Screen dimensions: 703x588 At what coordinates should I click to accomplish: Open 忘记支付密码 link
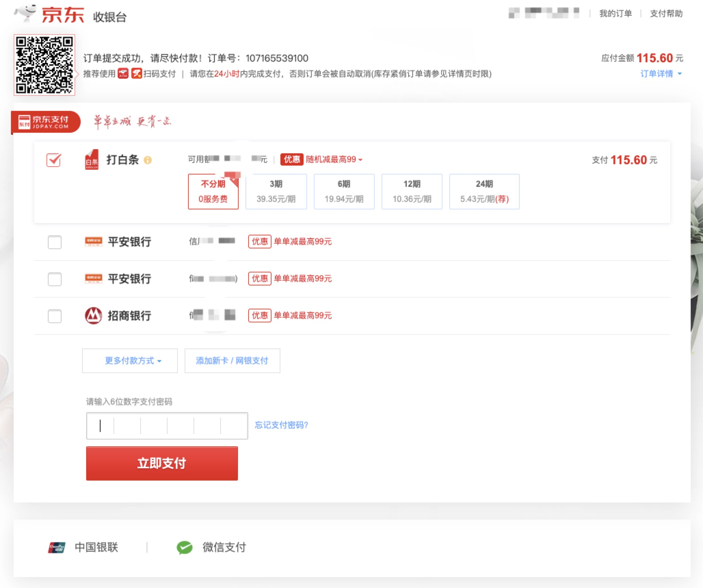point(281,425)
